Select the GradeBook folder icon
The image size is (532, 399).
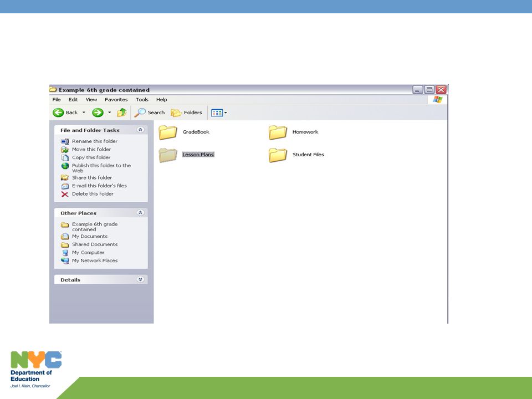click(x=168, y=132)
